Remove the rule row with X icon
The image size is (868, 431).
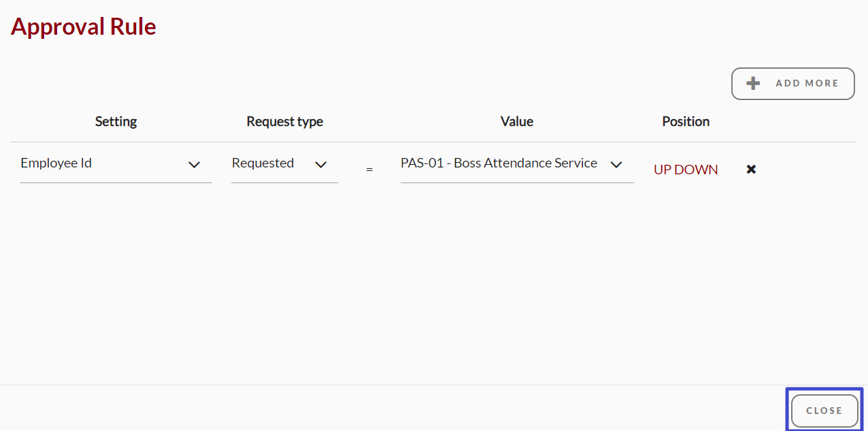click(x=751, y=169)
